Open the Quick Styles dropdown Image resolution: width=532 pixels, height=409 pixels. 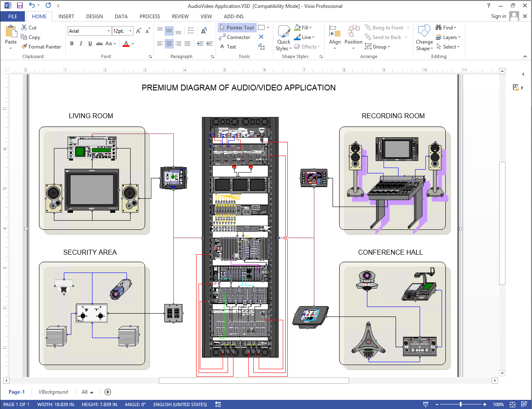[283, 37]
